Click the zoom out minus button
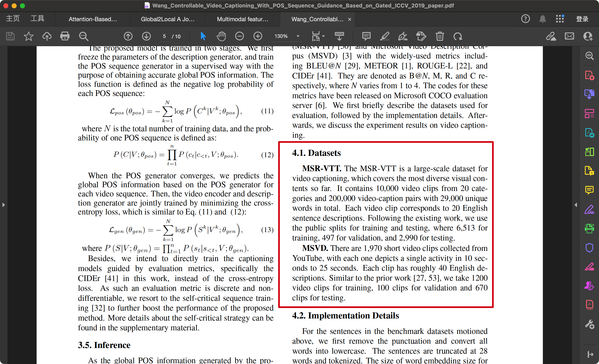The image size is (599, 364). click(x=239, y=36)
